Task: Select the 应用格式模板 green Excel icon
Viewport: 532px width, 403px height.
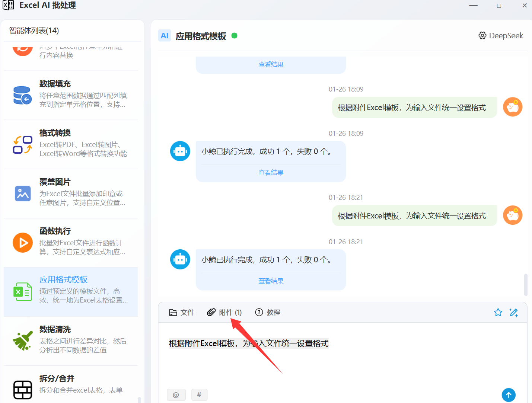Action: (x=23, y=291)
